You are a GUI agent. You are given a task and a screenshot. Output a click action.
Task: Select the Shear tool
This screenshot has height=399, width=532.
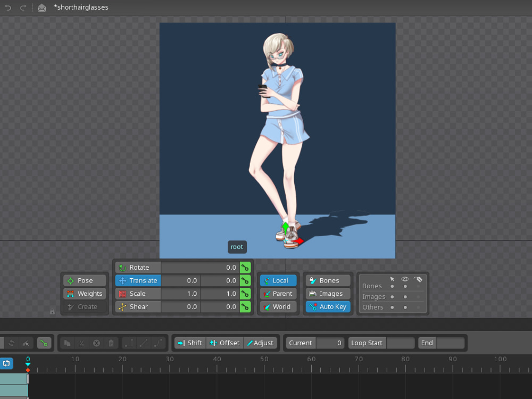pos(137,306)
